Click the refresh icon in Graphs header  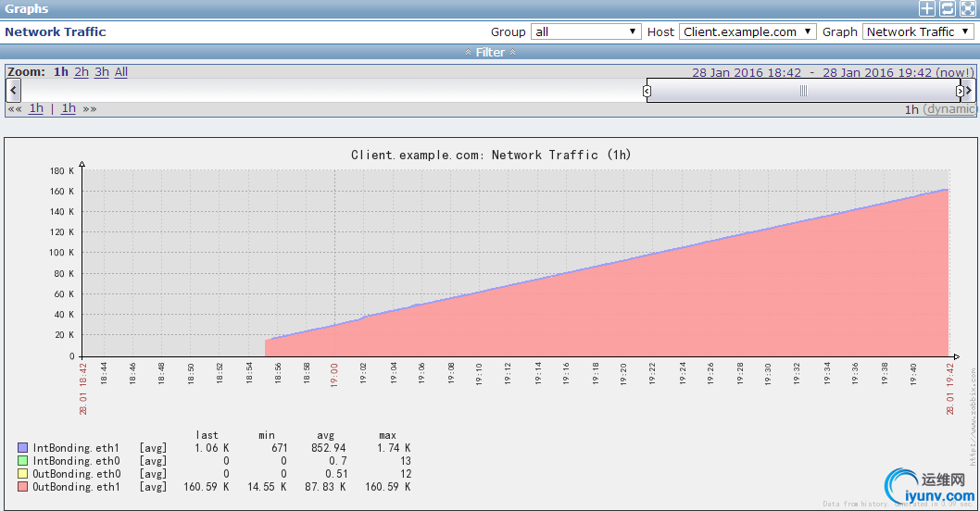click(x=948, y=8)
